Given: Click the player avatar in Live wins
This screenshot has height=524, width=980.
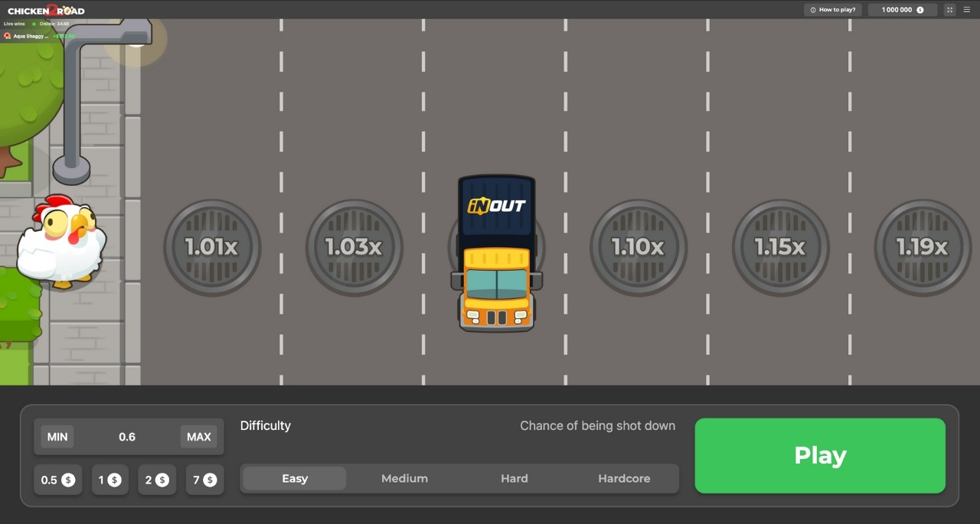Looking at the screenshot, I should 8,36.
